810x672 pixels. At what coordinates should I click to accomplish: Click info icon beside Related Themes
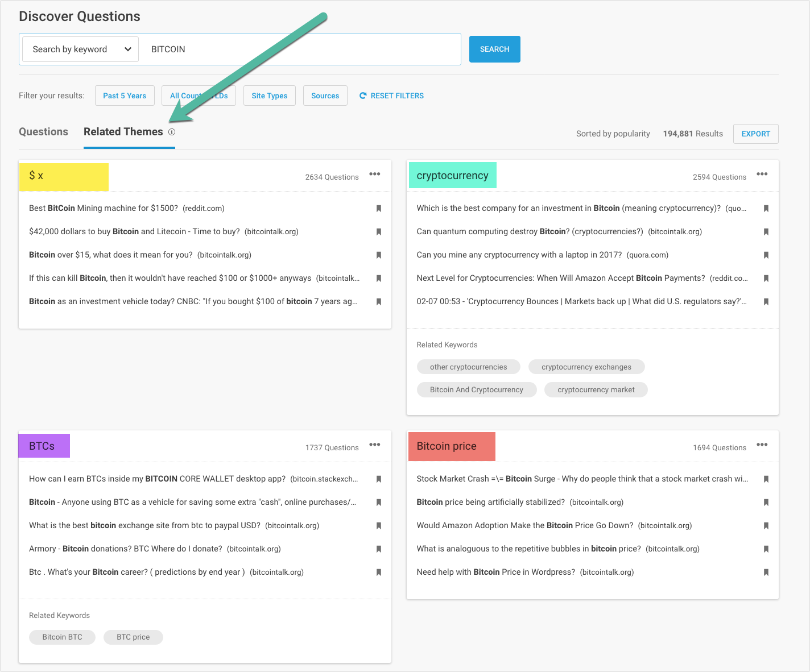tap(172, 132)
